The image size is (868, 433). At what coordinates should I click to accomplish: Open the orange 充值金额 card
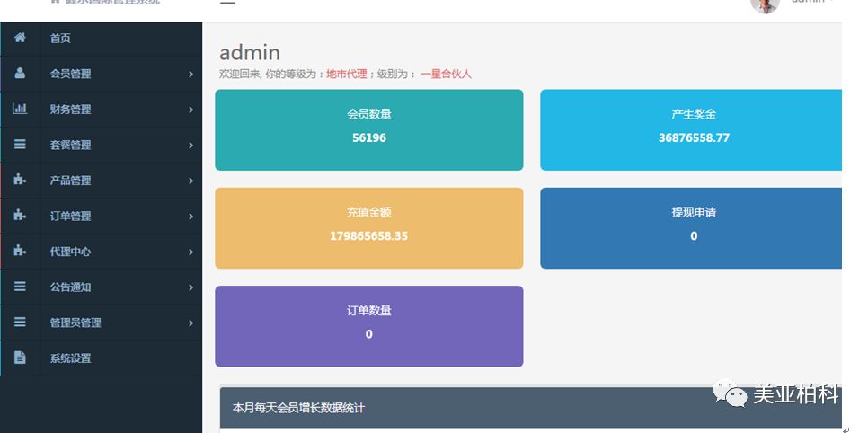click(x=368, y=228)
